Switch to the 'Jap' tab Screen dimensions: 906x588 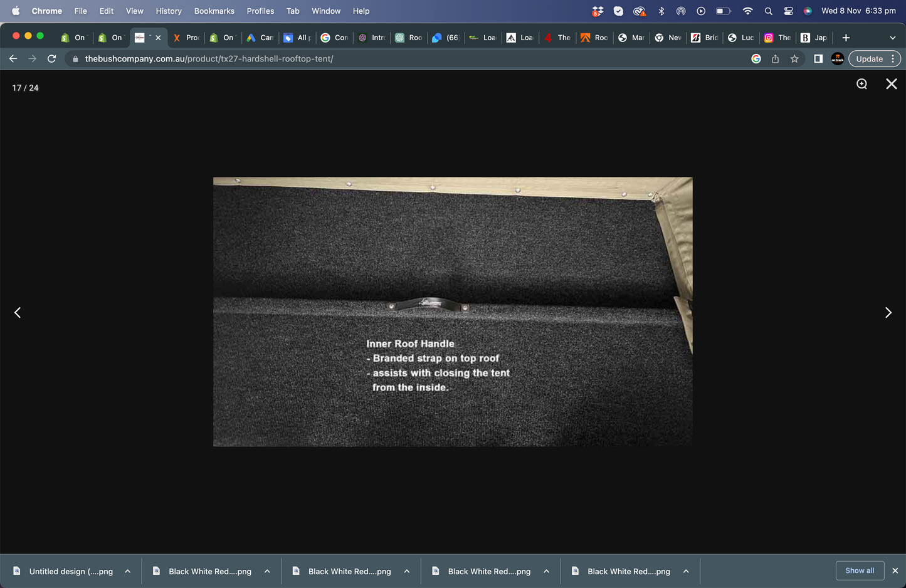click(814, 38)
